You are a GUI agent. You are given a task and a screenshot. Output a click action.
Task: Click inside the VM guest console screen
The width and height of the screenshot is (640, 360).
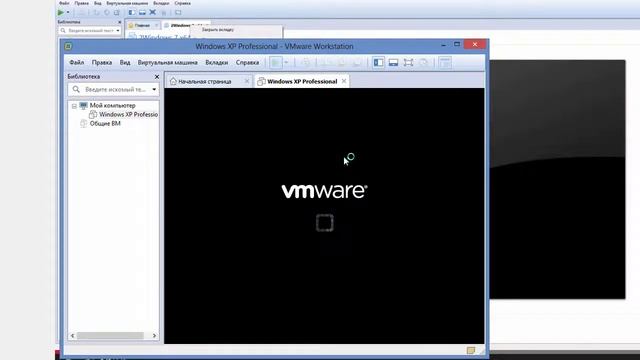click(324, 216)
